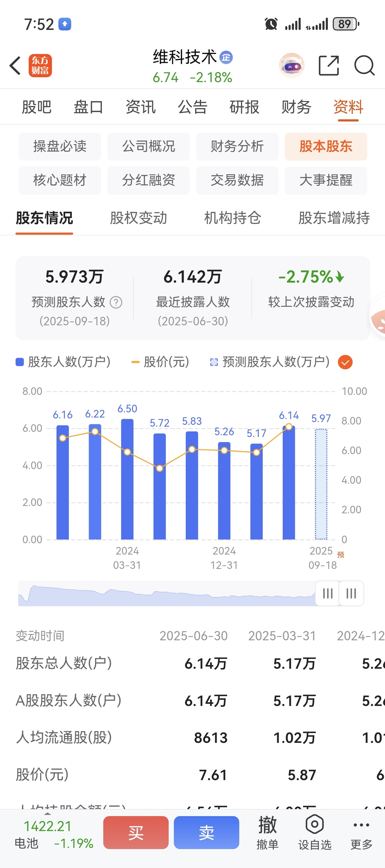Switch to 财务 tab
The height and width of the screenshot is (868, 385).
(x=296, y=107)
